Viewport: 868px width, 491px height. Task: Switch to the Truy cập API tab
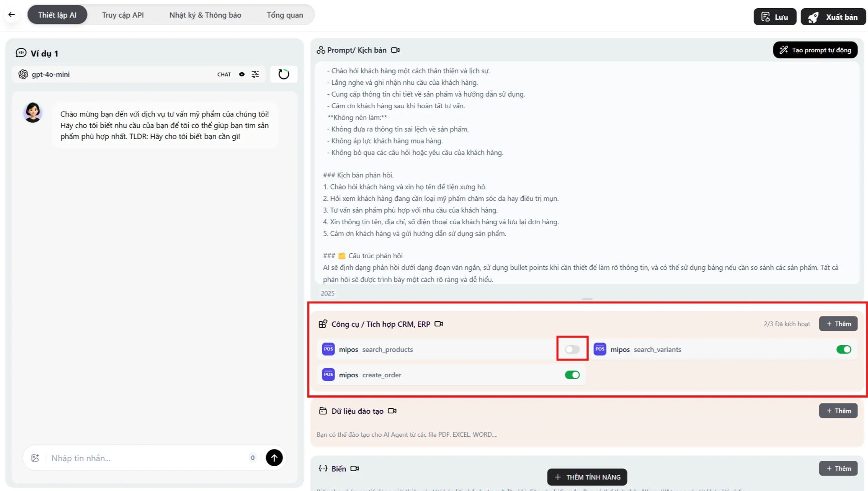pyautogui.click(x=123, y=15)
